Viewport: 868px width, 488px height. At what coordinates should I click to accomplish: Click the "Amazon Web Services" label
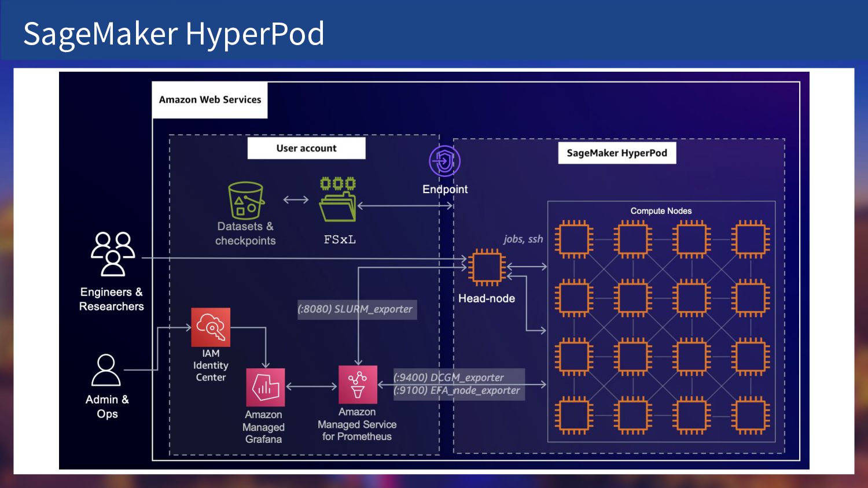tap(210, 99)
